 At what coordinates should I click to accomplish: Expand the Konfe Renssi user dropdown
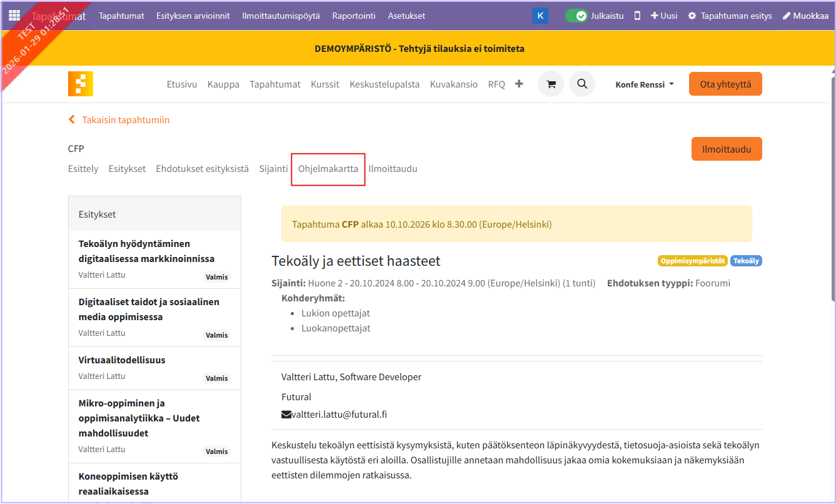point(645,84)
